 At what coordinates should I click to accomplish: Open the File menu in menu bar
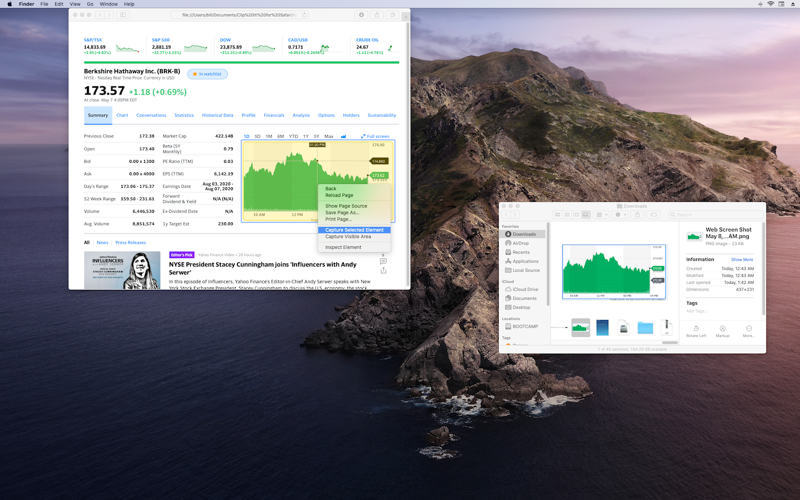pyautogui.click(x=44, y=4)
